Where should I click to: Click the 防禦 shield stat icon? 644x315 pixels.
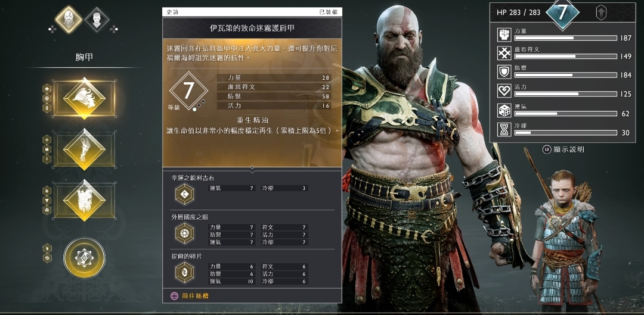click(504, 72)
